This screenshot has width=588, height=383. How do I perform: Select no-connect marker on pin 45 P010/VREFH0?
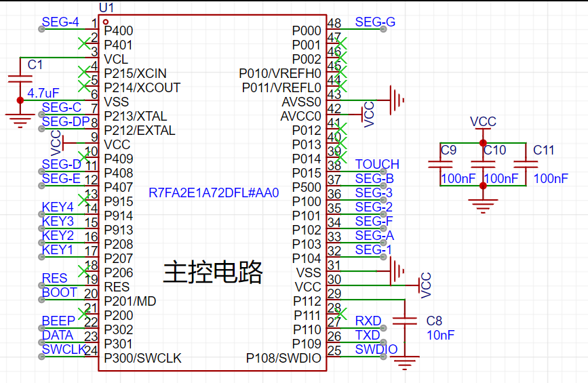point(340,72)
